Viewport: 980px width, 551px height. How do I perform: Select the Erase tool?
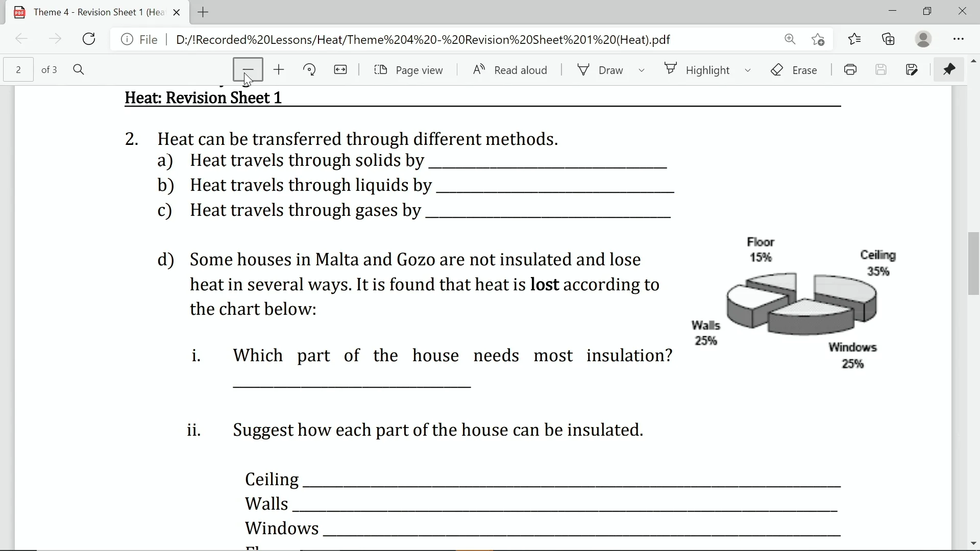[795, 70]
